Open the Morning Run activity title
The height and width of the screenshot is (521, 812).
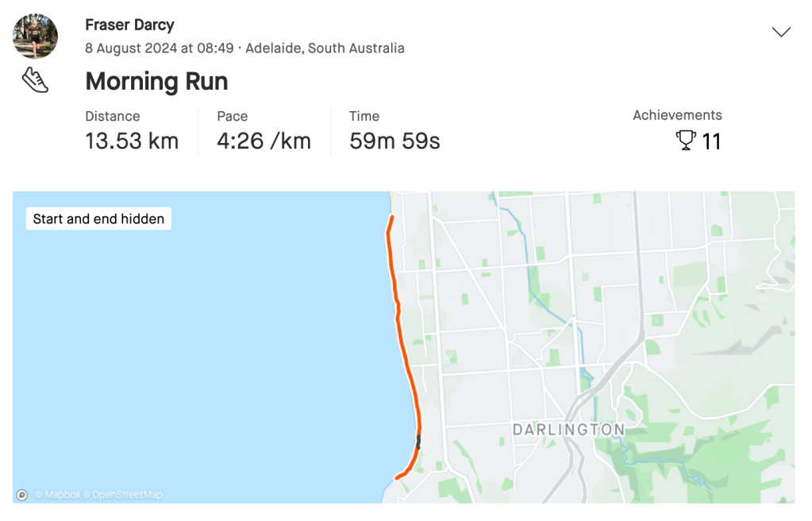pyautogui.click(x=156, y=81)
